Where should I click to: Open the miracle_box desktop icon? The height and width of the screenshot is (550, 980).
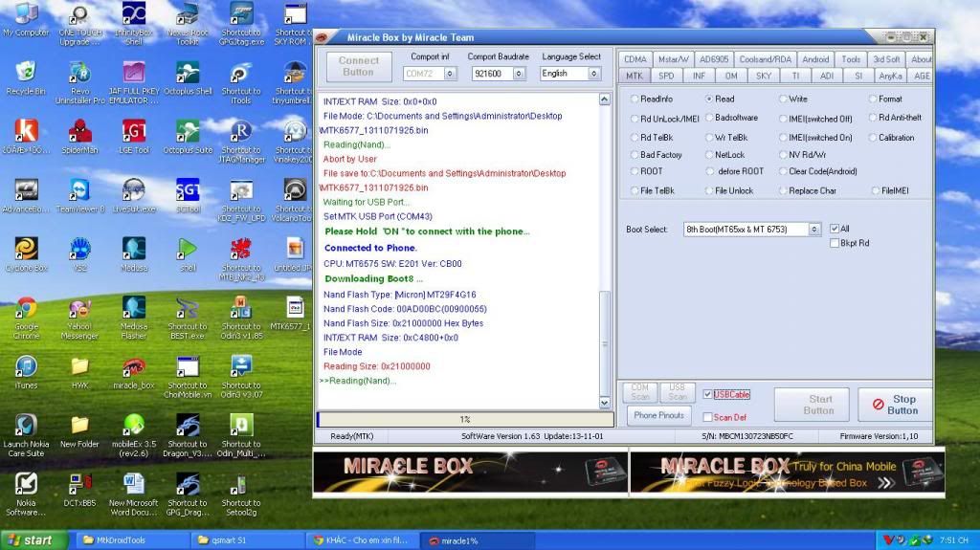coord(134,372)
